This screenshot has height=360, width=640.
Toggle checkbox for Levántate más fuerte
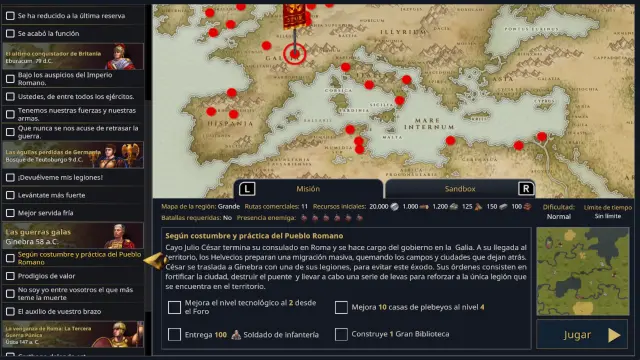pyautogui.click(x=10, y=195)
